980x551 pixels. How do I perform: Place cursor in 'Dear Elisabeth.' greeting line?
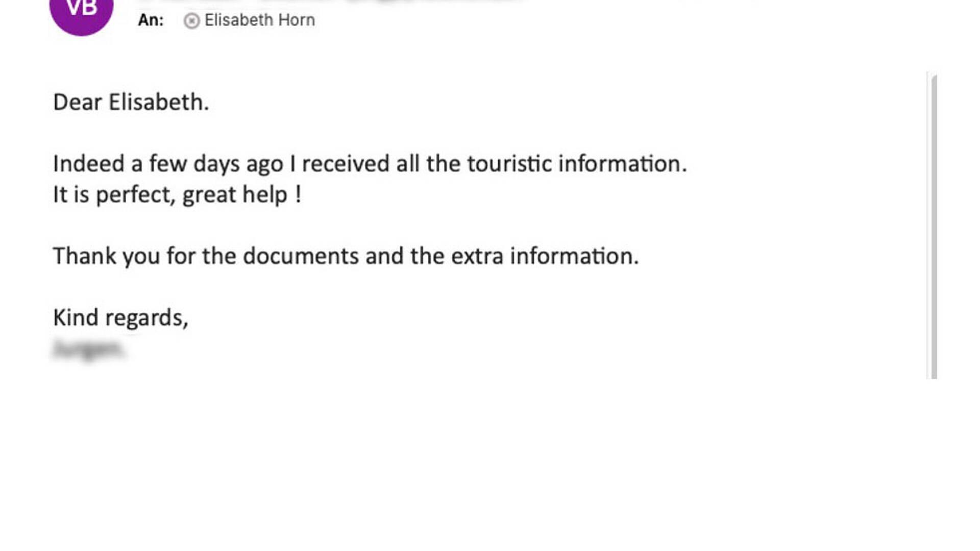(131, 102)
